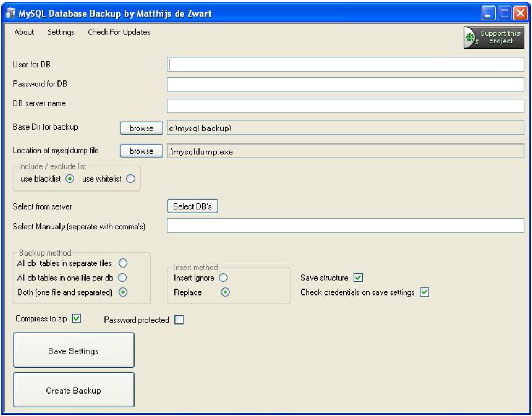Viewport: 532px width, 416px height.
Task: Click the Select Manually databases field
Action: click(346, 226)
